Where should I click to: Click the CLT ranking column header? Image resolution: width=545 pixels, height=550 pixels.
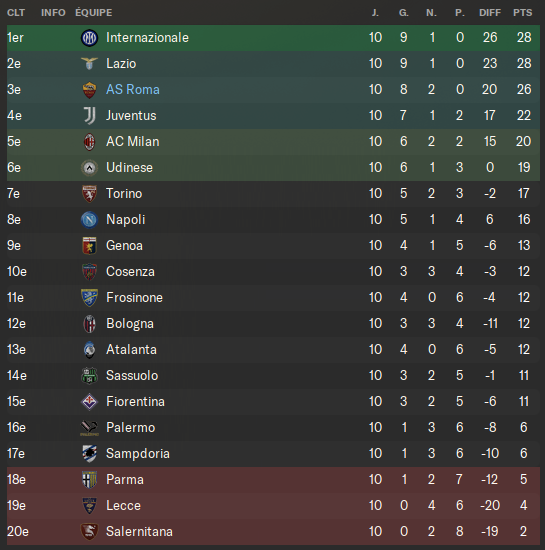point(16,13)
